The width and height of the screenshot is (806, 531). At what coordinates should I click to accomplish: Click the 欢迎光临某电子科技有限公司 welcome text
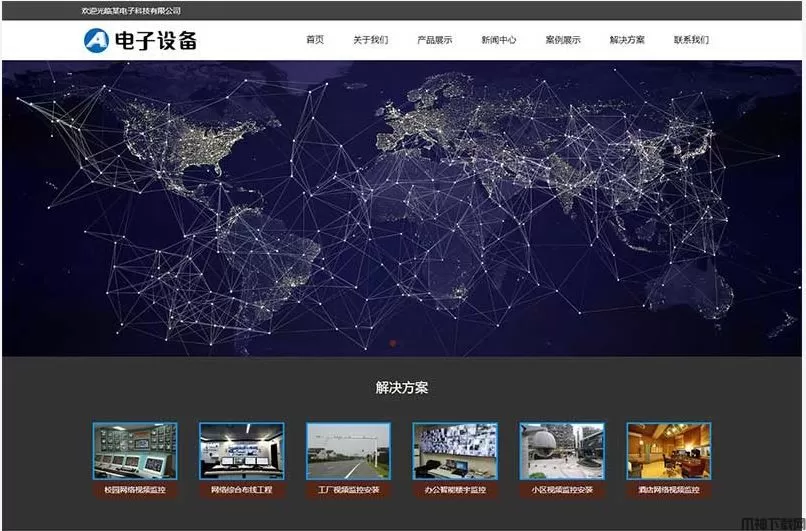tap(131, 10)
